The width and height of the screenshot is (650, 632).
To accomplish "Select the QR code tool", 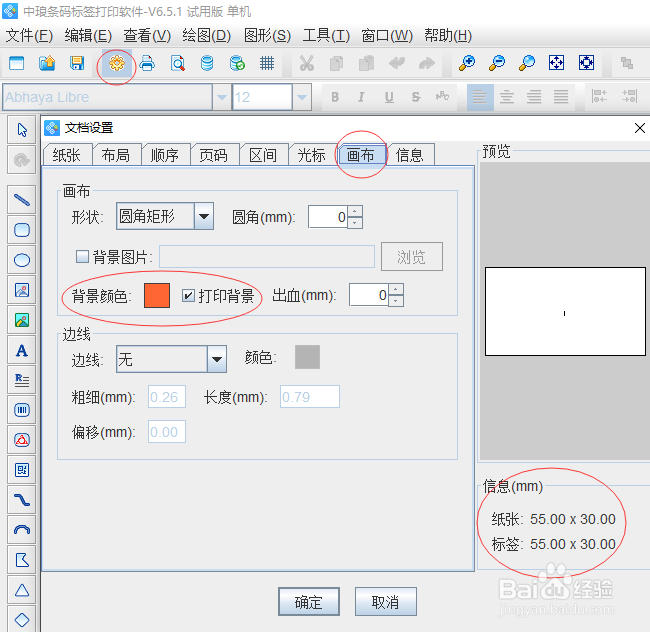I will pyautogui.click(x=22, y=470).
